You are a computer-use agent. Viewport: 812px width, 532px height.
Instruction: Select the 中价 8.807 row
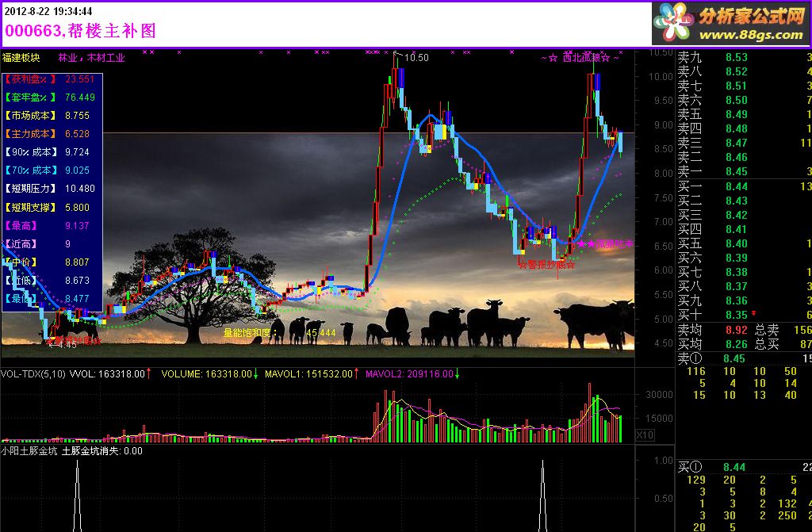[47, 262]
